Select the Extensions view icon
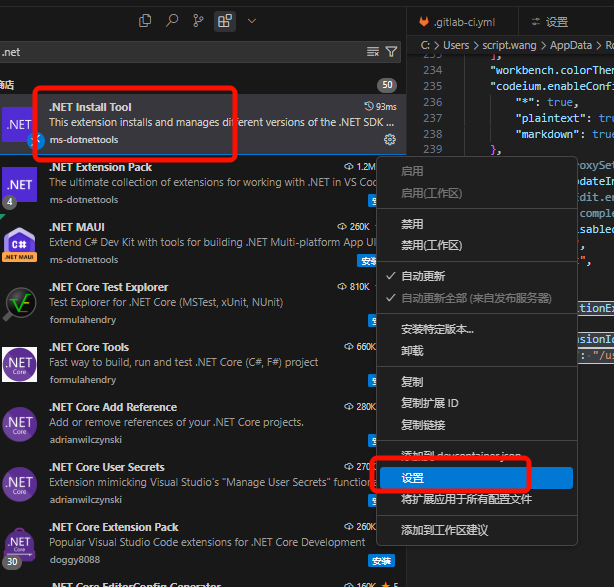Screen dimensions: 614x587 click(x=225, y=21)
